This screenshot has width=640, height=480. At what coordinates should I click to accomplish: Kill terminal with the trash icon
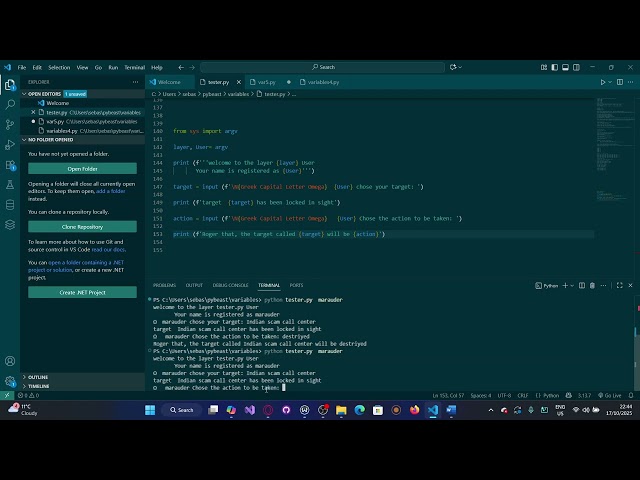pyautogui.click(x=592, y=285)
